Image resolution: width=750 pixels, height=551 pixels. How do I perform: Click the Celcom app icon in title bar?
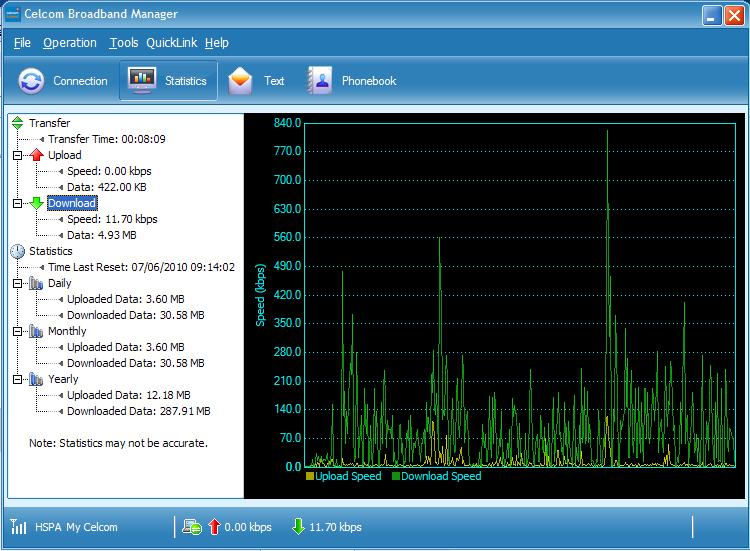12,14
